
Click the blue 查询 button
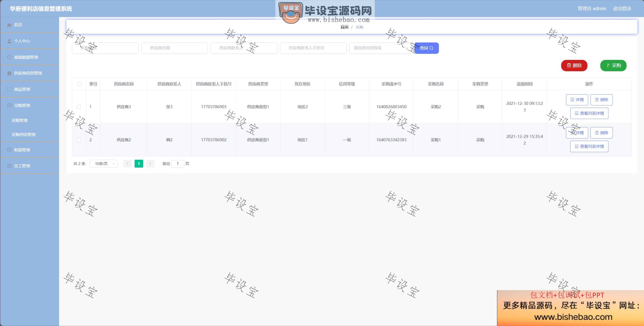[x=427, y=48]
